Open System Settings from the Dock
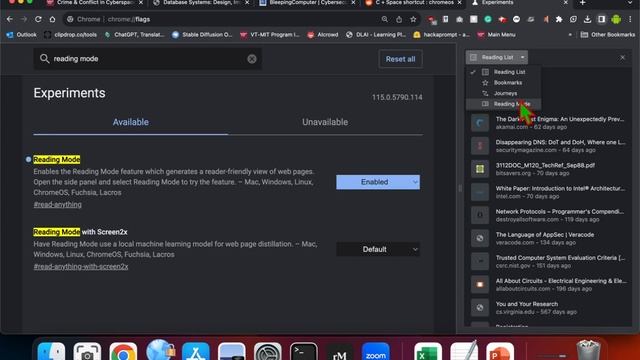The height and width of the screenshot is (360, 640). coord(267,351)
